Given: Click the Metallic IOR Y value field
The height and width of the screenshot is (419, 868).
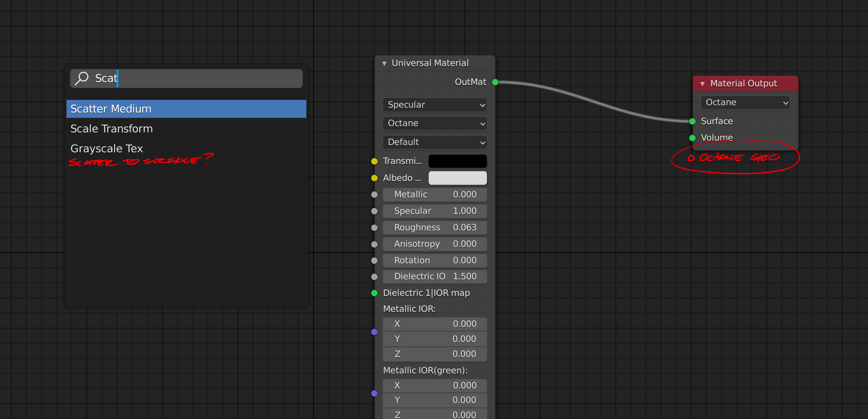Looking at the screenshot, I should click(435, 339).
